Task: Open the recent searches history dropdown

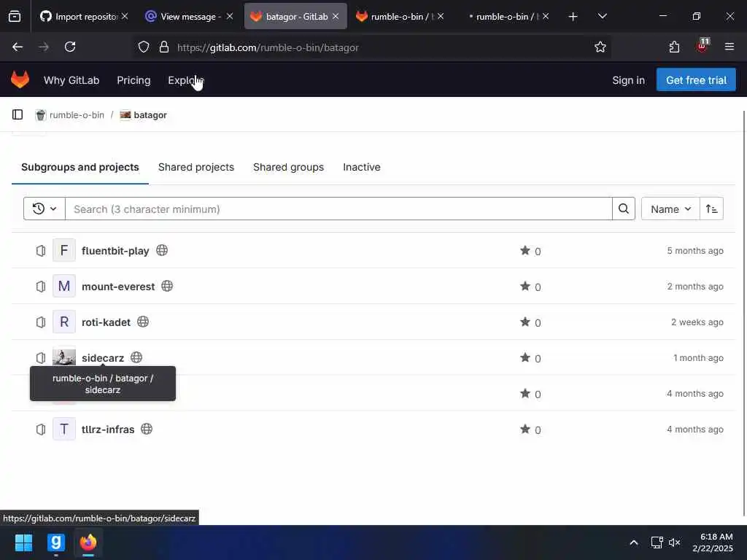Action: click(44, 209)
